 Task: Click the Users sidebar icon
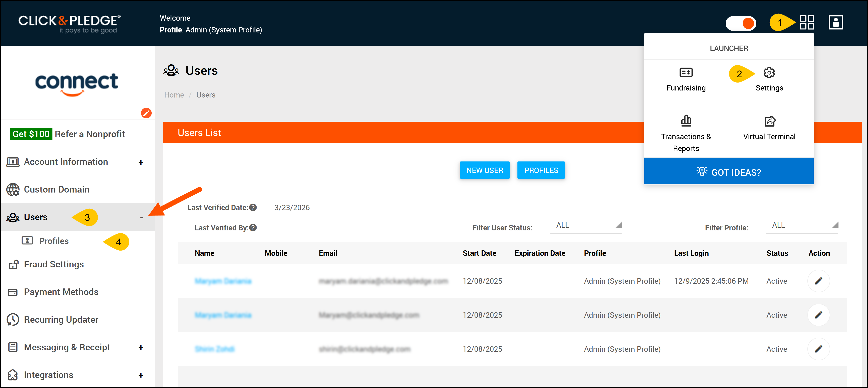coord(13,217)
